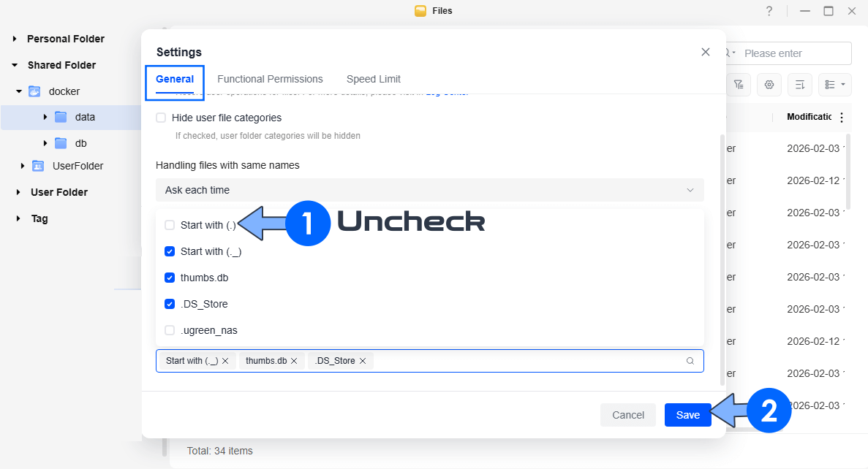Switch to Functional Permissions tab

tap(270, 79)
